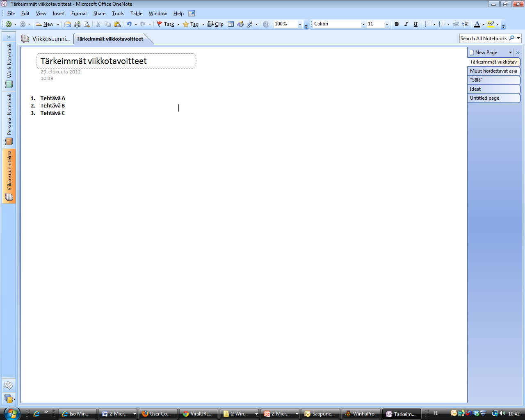
Task: Open the Muut hoidettavat asia page tab
Action: tap(493, 71)
